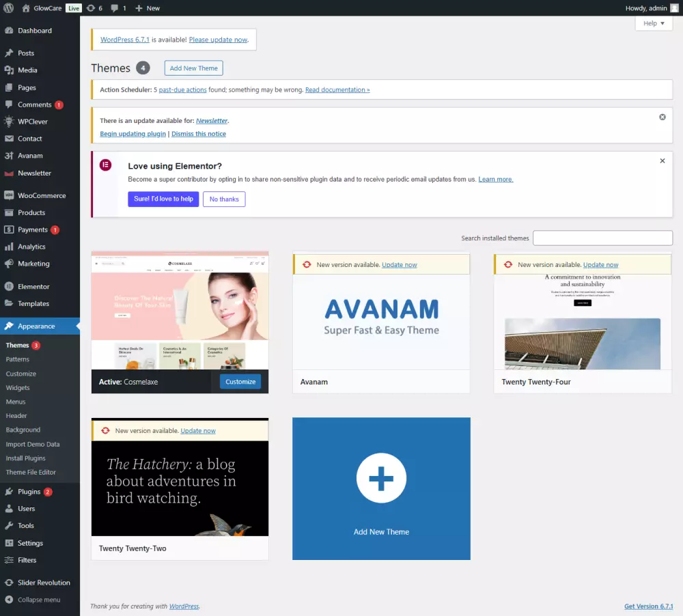
Task: Open Widgets submenu item
Action: (18, 388)
